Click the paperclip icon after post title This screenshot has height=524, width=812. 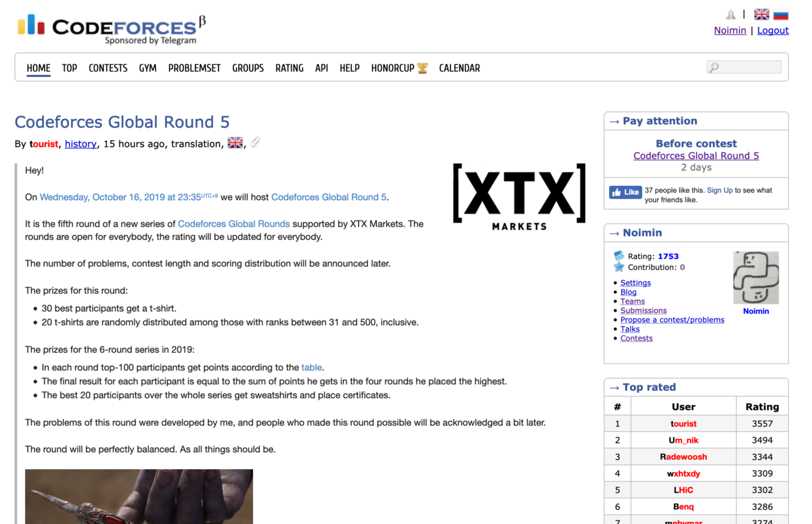(255, 142)
